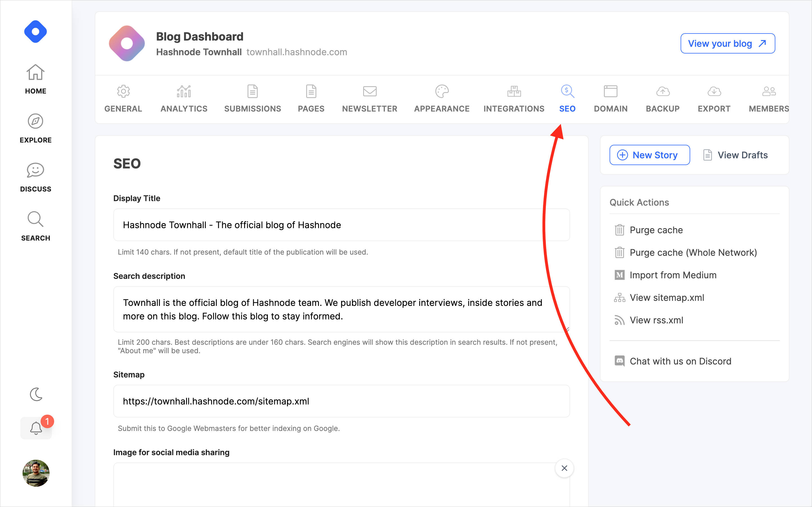Viewport: 812px width, 507px height.
Task: Switch to the Appearance tab
Action: pyautogui.click(x=442, y=99)
